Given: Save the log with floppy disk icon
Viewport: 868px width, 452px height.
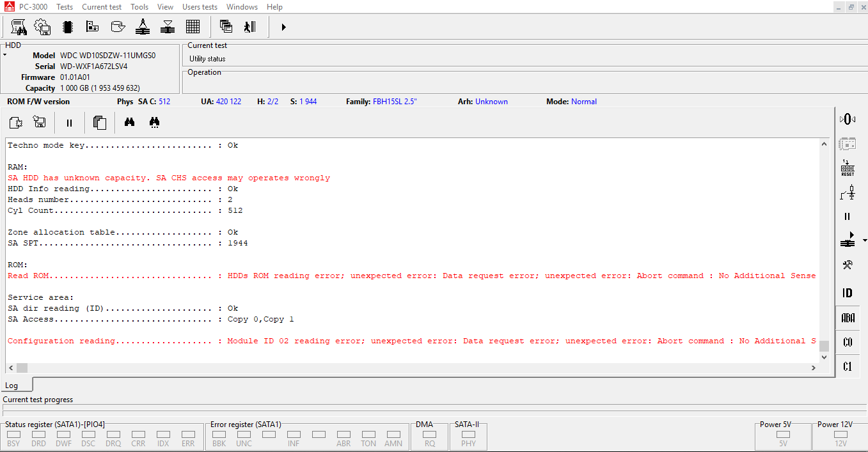Looking at the screenshot, I should (x=40, y=123).
